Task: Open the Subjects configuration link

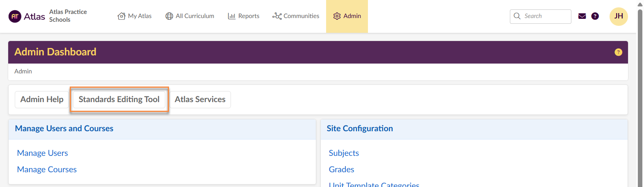Action: click(344, 153)
